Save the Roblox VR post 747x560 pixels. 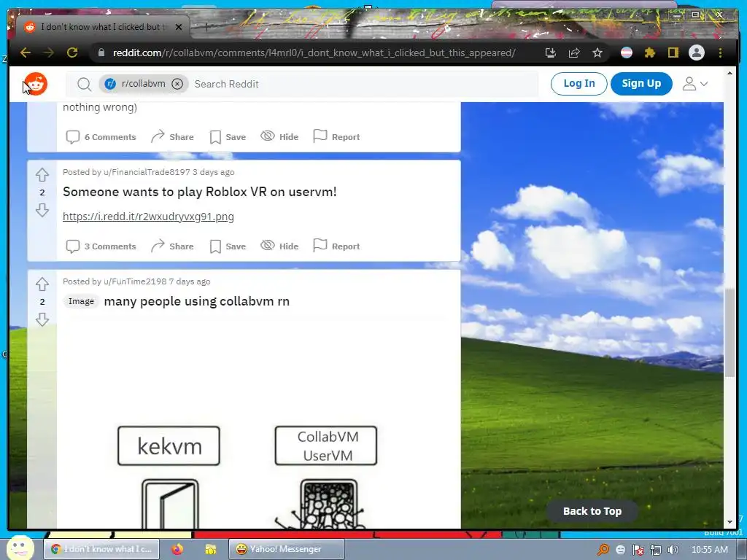click(228, 246)
